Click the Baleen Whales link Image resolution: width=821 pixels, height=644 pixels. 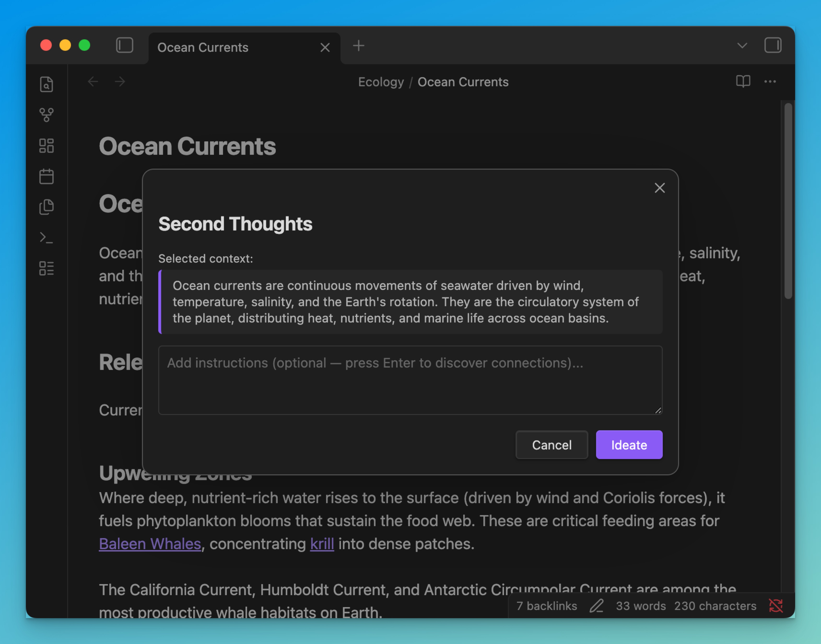coord(150,544)
